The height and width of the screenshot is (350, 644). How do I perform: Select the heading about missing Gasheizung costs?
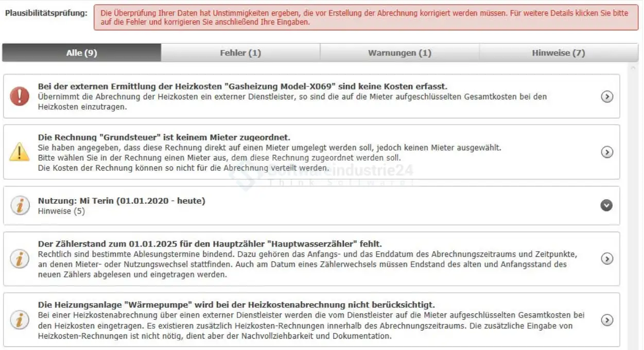click(x=242, y=86)
